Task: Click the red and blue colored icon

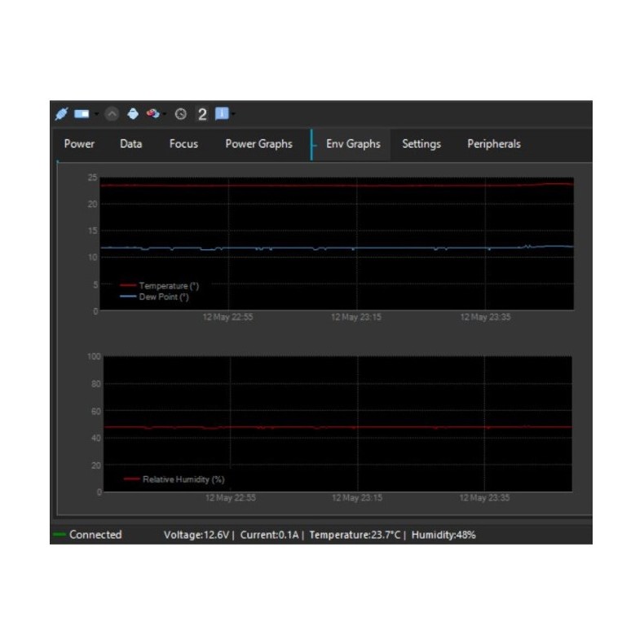Action: (x=152, y=114)
